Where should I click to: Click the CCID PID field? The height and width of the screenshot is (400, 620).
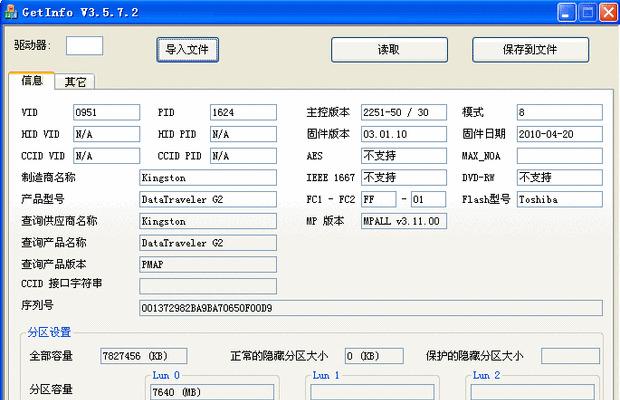244,156
